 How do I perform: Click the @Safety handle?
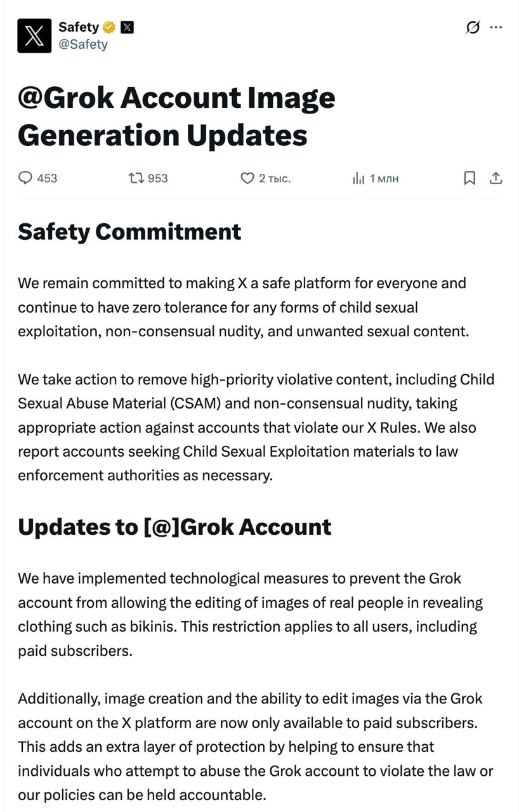click(83, 44)
